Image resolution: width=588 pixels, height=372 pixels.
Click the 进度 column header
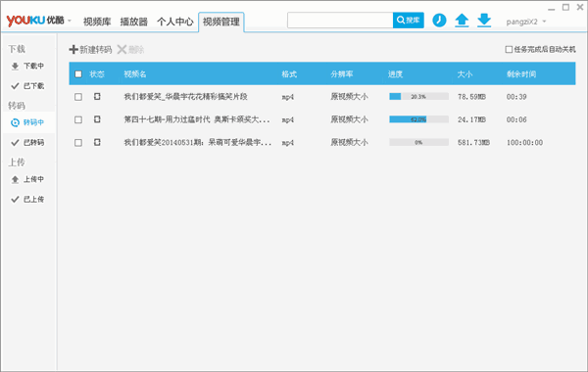click(x=395, y=73)
